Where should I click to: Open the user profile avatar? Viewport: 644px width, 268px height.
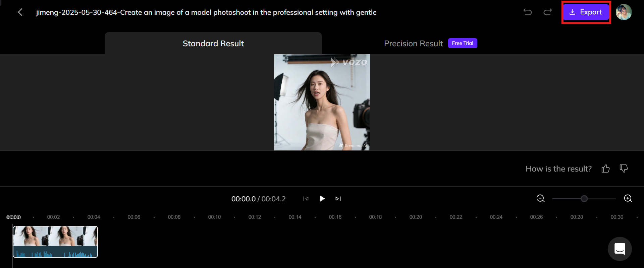[x=624, y=12]
